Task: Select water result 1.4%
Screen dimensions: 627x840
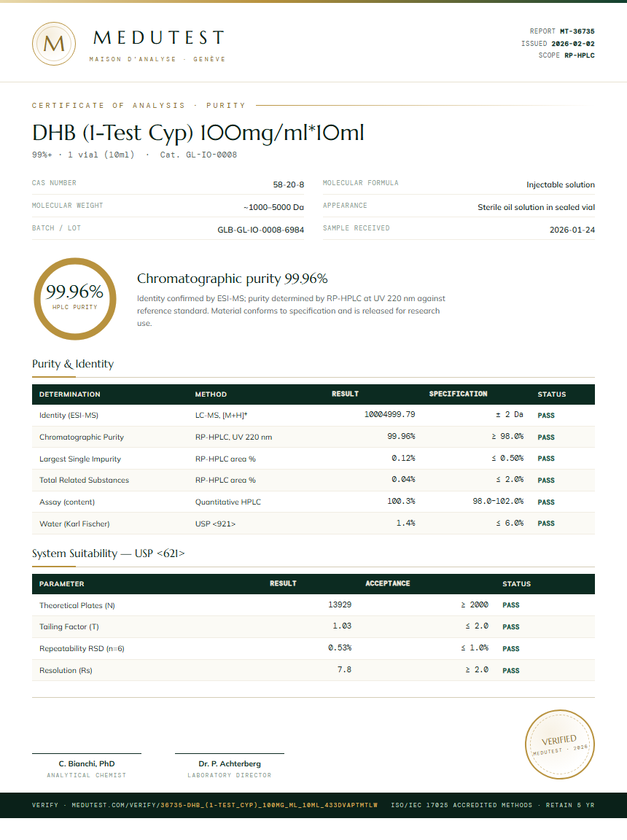Action: point(406,523)
